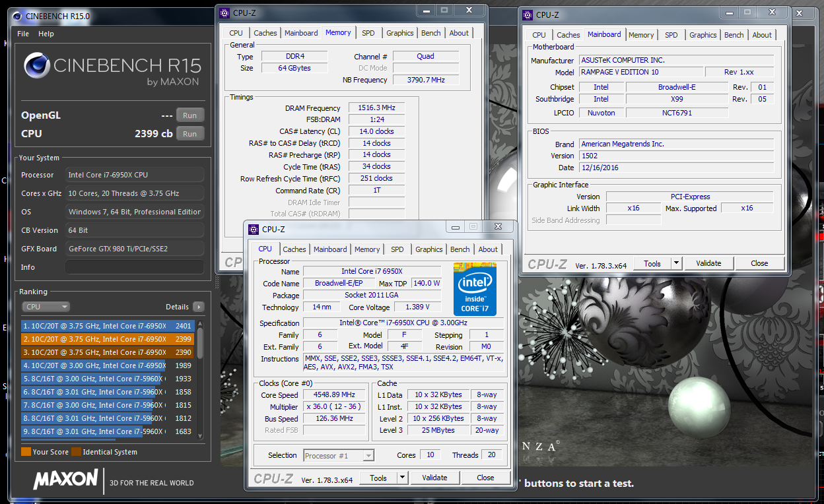Click the Southbridge X99 value
Image resolution: width=824 pixels, height=504 pixels.
pyautogui.click(x=677, y=99)
